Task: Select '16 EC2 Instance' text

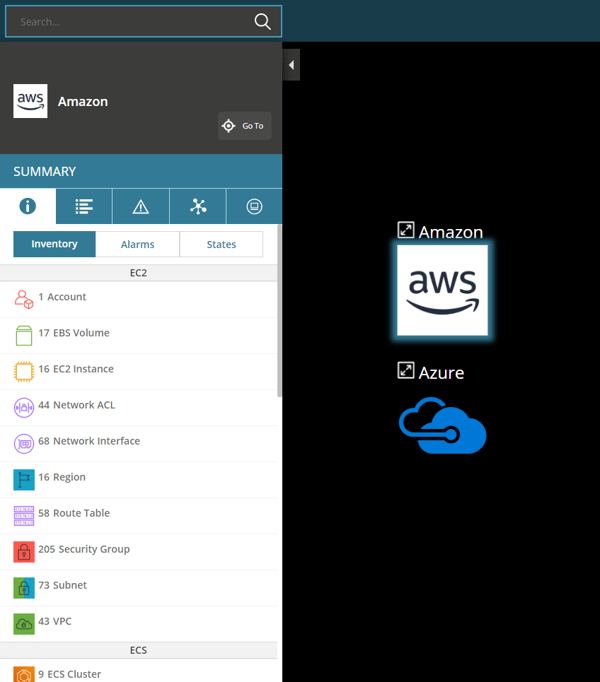Action: pos(76,369)
